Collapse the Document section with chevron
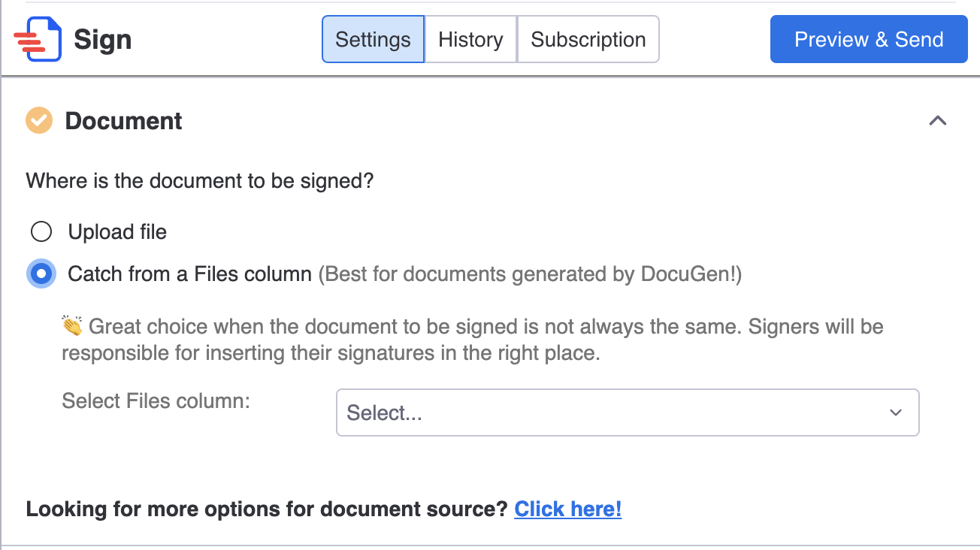The width and height of the screenshot is (980, 550). point(937,121)
